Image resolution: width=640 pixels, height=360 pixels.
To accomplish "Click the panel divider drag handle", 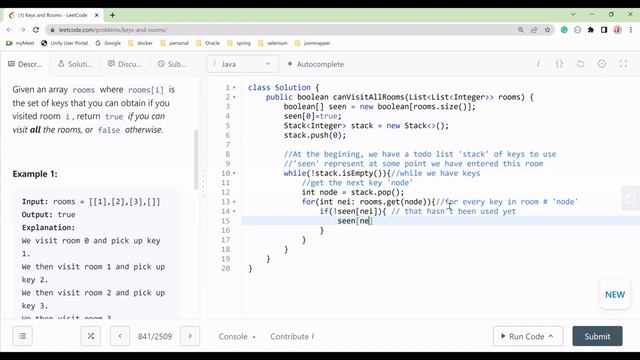I will tap(203, 184).
